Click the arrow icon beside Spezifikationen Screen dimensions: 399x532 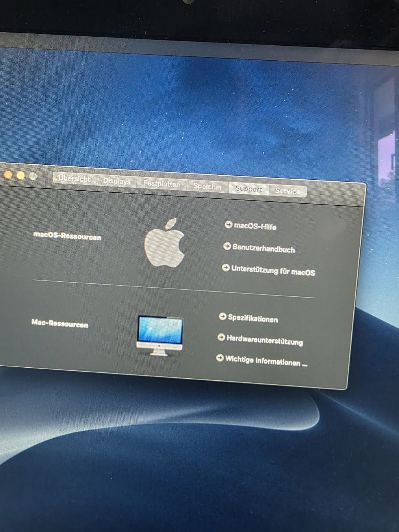point(223,316)
